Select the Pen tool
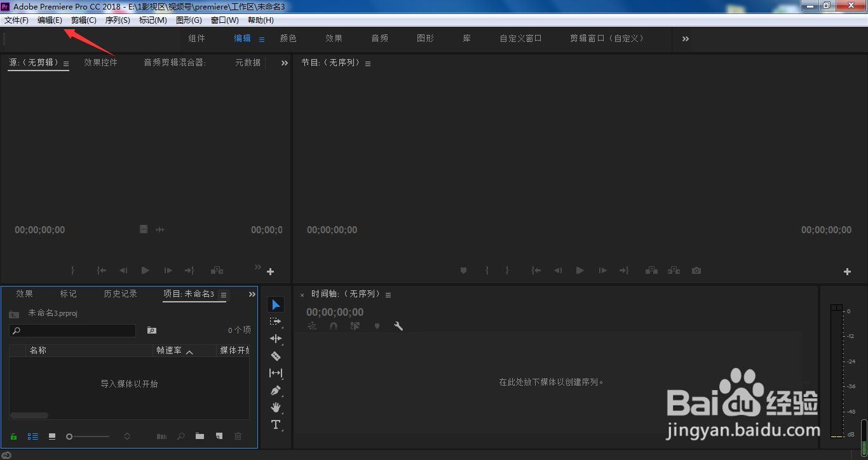The height and width of the screenshot is (460, 868). coord(276,390)
